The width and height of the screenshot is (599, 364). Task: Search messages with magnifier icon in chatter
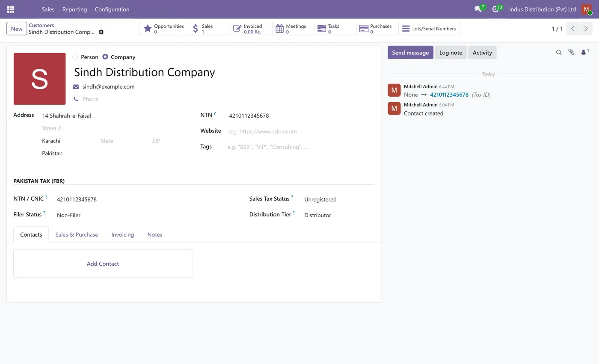pos(559,52)
